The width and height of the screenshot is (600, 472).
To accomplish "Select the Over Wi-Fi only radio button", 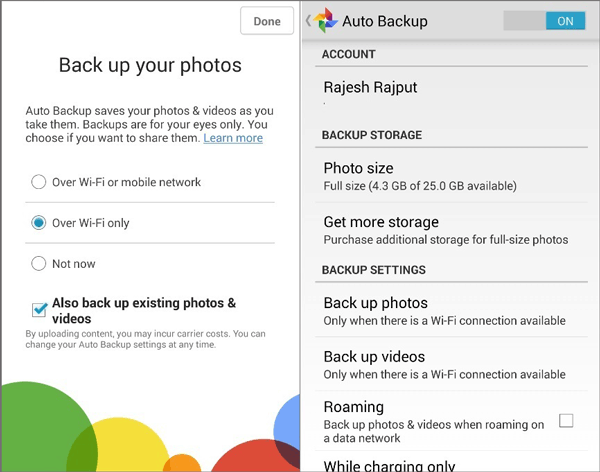I will 39,223.
